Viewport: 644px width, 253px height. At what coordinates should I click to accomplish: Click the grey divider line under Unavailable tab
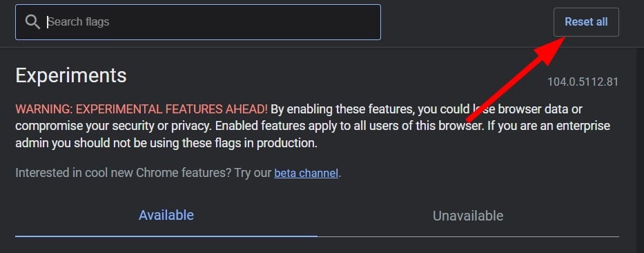coord(468,236)
